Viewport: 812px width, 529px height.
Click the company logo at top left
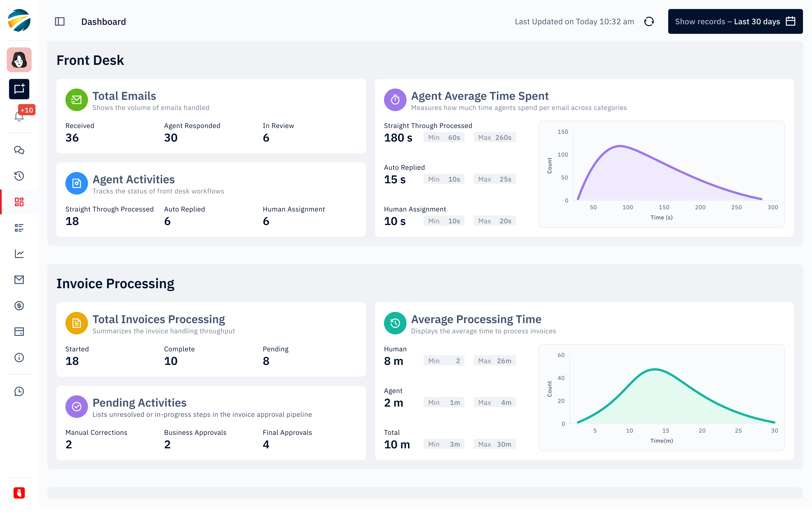(19, 20)
